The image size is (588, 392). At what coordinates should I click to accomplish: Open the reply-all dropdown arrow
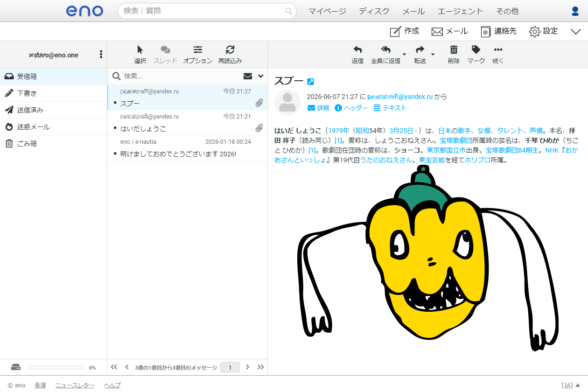tap(404, 55)
